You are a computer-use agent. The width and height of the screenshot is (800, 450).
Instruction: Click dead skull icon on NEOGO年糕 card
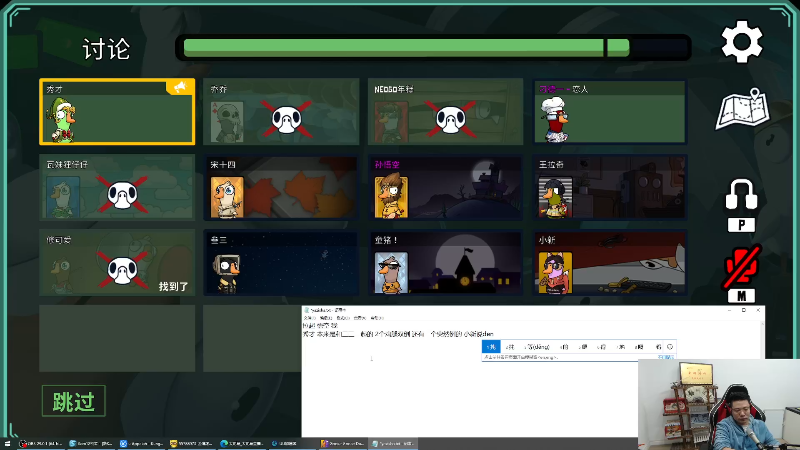pyautogui.click(x=451, y=119)
